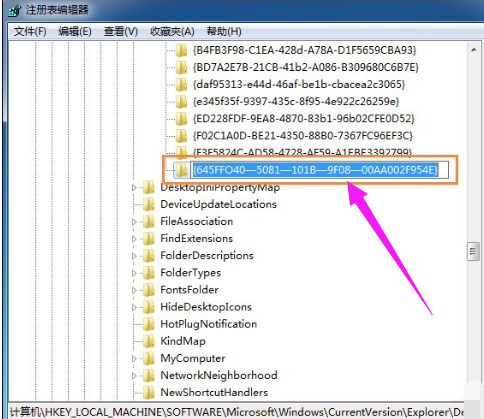Click folder icon of KindMap key
484x419 pixels.
148,341
